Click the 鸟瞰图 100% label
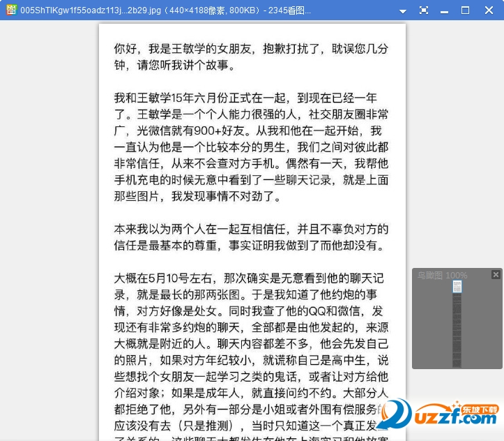This screenshot has width=504, height=441. 442,276
